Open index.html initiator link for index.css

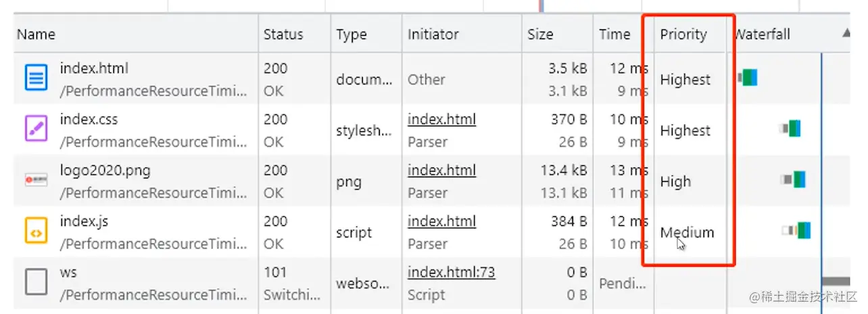pyautogui.click(x=441, y=120)
